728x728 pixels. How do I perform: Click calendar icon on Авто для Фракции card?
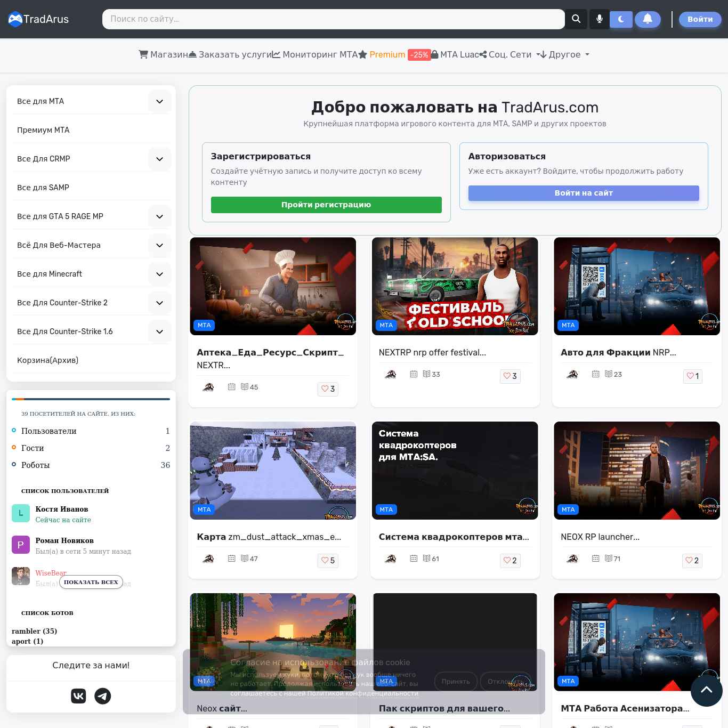pyautogui.click(x=596, y=374)
